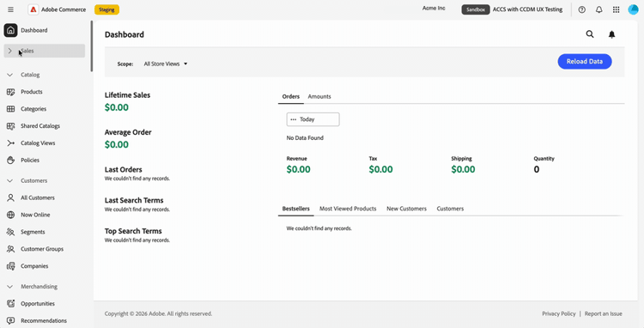Click the Top Search Terms heading
Screen dimensions: 644x328
coord(133,231)
